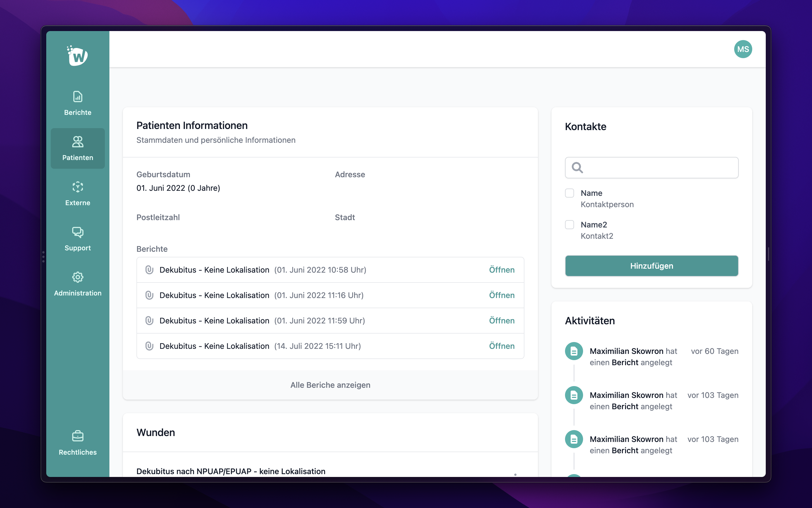Click the 'Kontakt2' subtitle text

click(x=597, y=236)
